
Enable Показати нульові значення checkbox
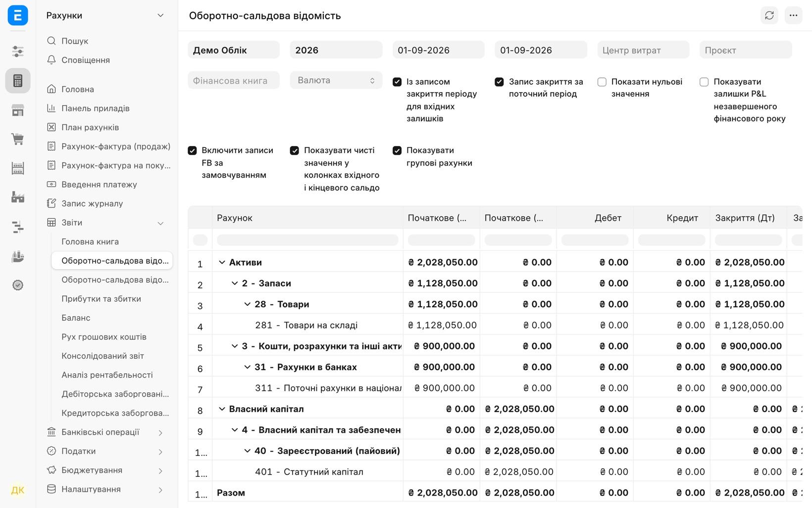coord(602,82)
